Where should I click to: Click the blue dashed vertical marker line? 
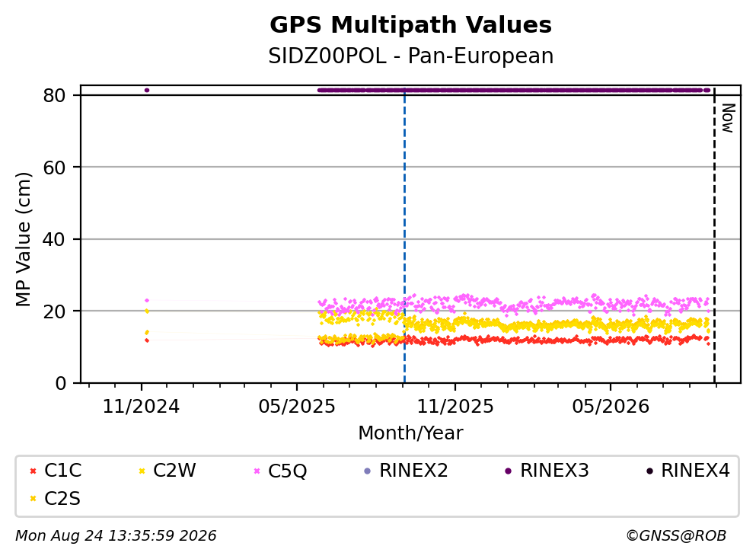click(404, 235)
